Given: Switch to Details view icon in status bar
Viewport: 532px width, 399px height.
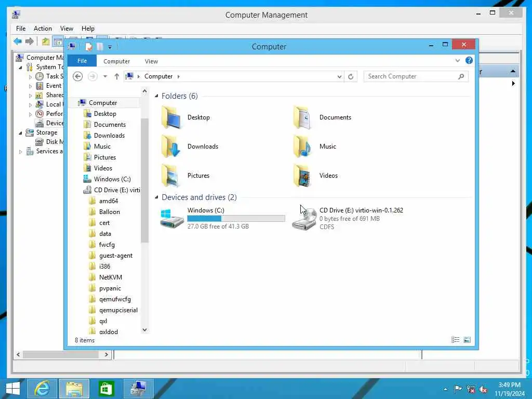Looking at the screenshot, I should coord(455,340).
